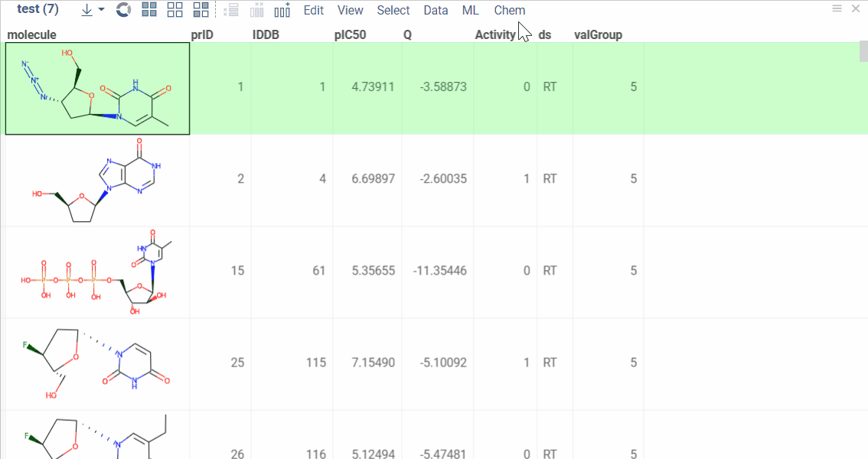
Task: Click the ds cell RT in pIC50 6.69897 row
Action: (x=550, y=178)
